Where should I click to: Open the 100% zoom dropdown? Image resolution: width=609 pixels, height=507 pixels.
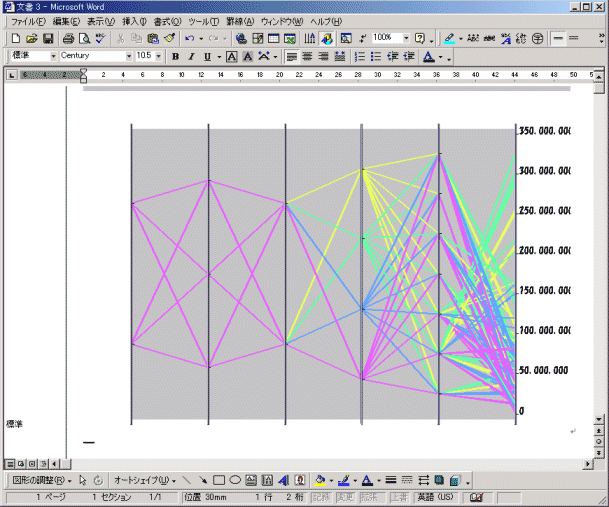coord(406,38)
